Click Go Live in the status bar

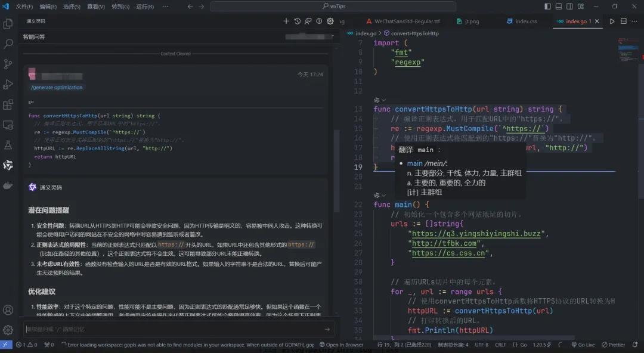[583, 345]
